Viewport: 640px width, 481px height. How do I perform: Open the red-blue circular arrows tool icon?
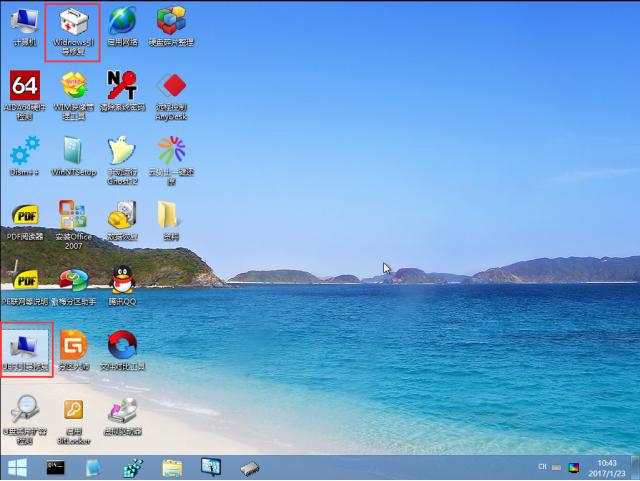[122, 350]
